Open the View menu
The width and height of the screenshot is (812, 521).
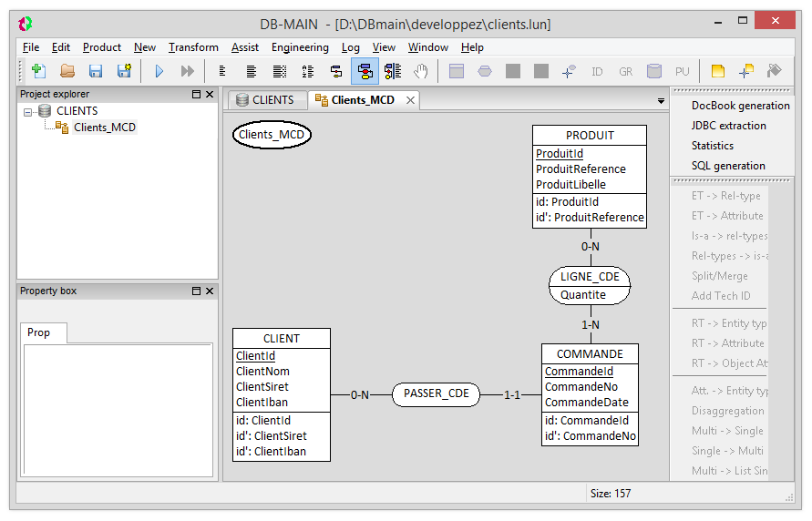[x=384, y=47]
